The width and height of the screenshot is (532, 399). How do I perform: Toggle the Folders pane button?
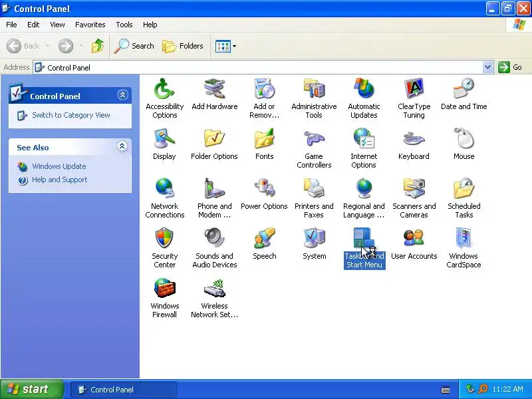(x=184, y=46)
